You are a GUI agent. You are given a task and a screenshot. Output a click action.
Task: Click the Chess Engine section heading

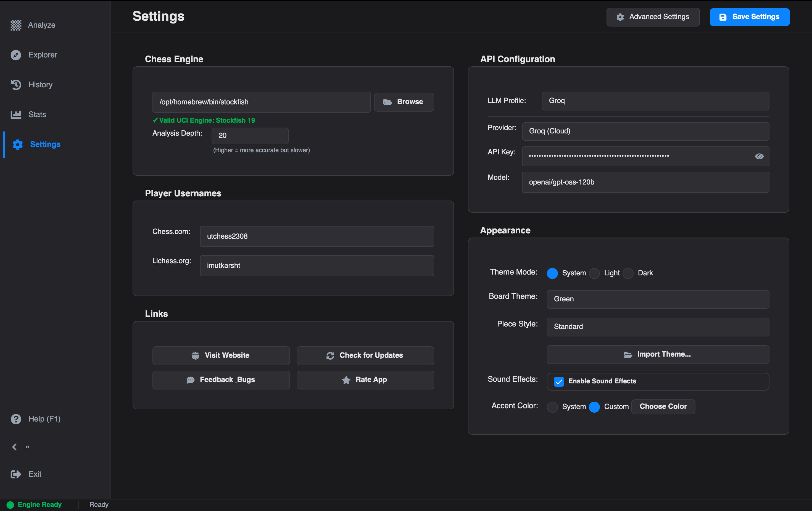tap(174, 59)
